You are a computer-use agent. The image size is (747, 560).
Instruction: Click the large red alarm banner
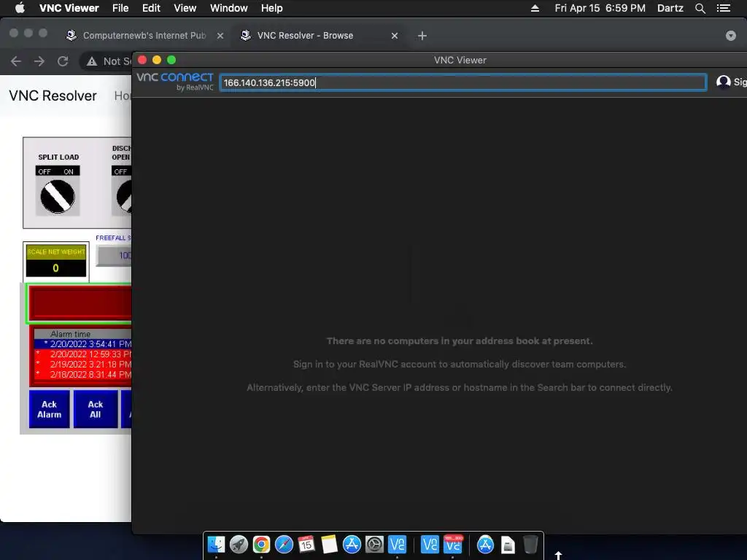click(80, 303)
